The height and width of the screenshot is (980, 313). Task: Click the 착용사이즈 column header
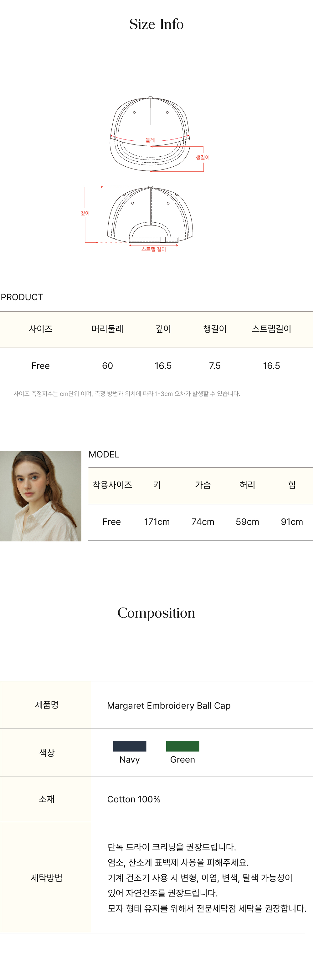pos(112,485)
